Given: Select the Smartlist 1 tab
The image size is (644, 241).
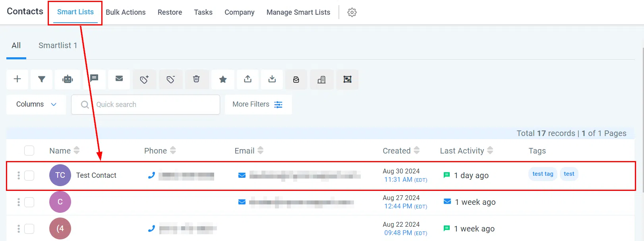Looking at the screenshot, I should [x=58, y=45].
